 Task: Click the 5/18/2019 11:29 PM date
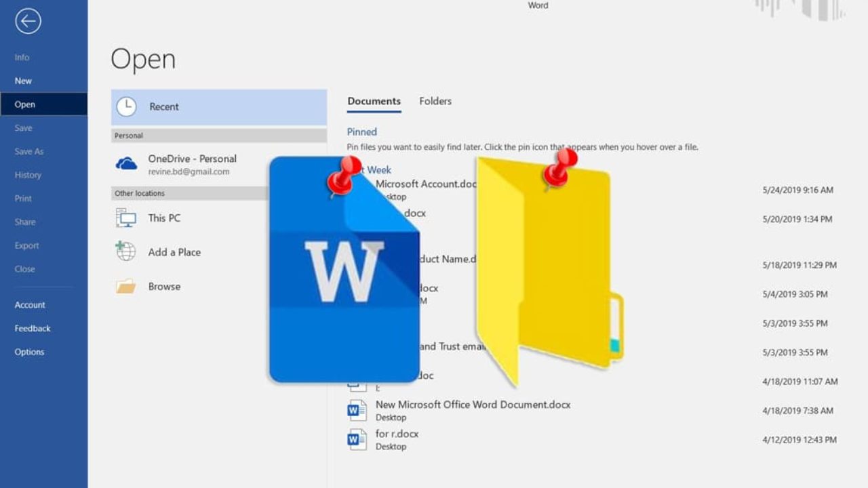800,266
